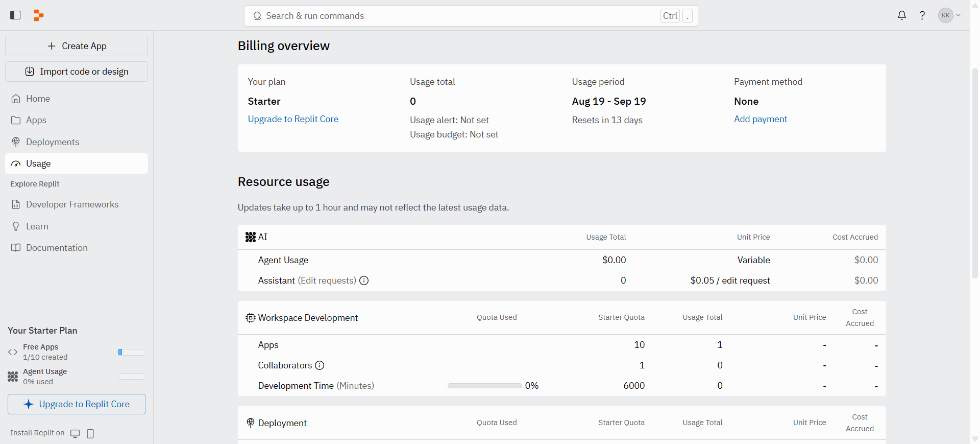Click the "Explore Replit" heading
Screen dimensions: 980x444
click(x=35, y=184)
